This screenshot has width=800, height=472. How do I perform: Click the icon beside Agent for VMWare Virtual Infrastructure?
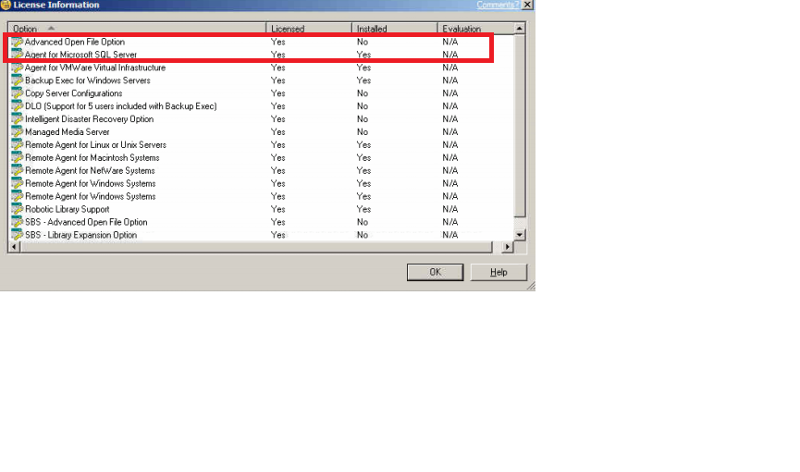pyautogui.click(x=17, y=67)
